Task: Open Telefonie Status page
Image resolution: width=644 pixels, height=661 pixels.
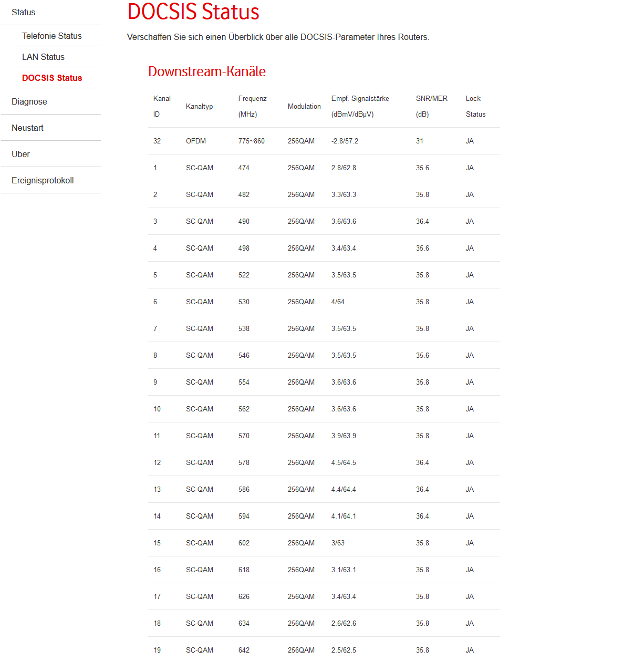Action: 52,36
